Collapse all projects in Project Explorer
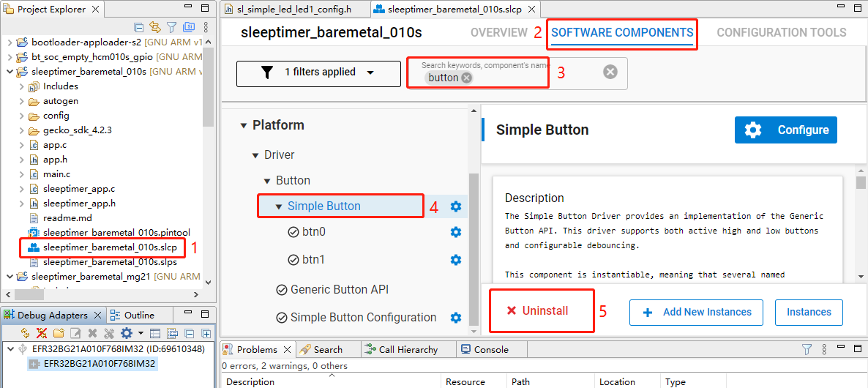Image resolution: width=868 pixels, height=388 pixels. click(x=140, y=28)
